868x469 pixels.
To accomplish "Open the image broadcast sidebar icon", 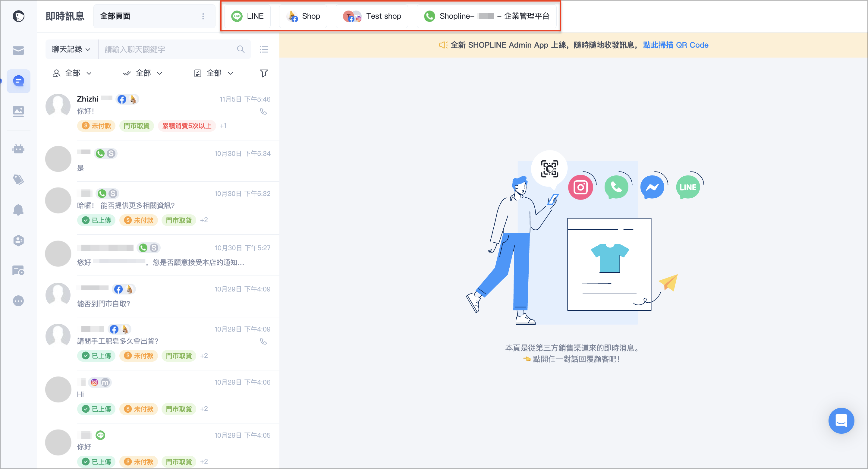I will (18, 111).
